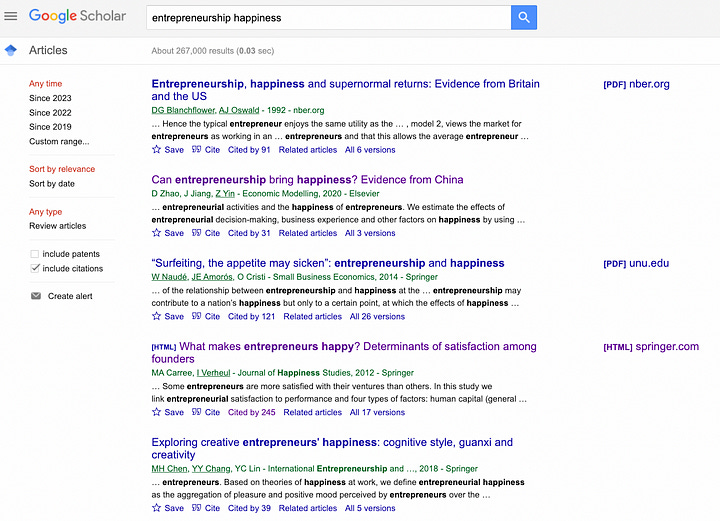The height and width of the screenshot is (521, 720).
Task: Open author JE Amorós profile
Action: tap(212, 277)
